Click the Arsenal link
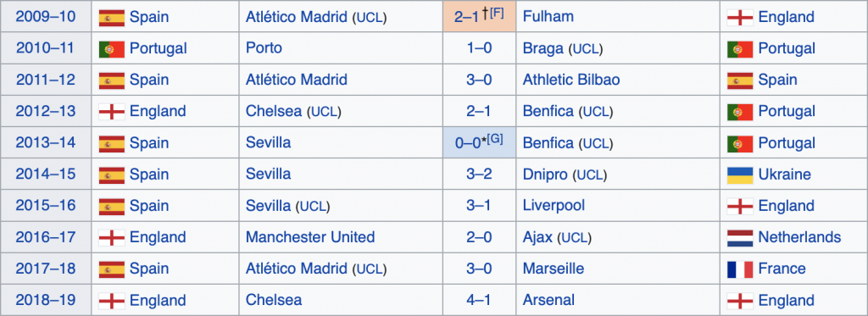The width and height of the screenshot is (868, 316). (x=548, y=301)
